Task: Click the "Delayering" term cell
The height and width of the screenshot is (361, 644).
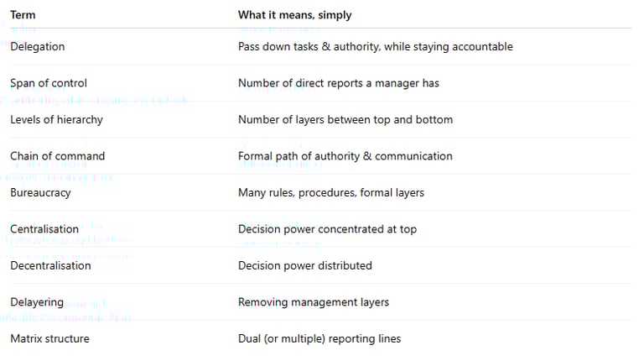Action: click(x=35, y=302)
